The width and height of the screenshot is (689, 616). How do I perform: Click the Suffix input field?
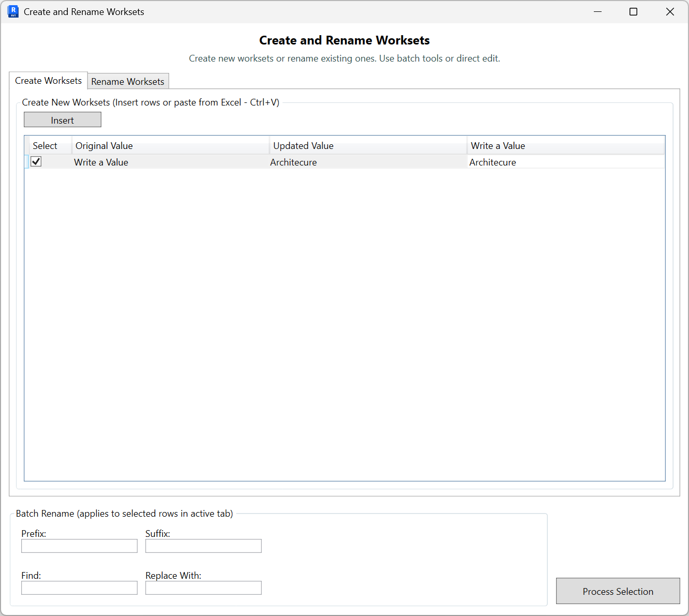(x=203, y=546)
